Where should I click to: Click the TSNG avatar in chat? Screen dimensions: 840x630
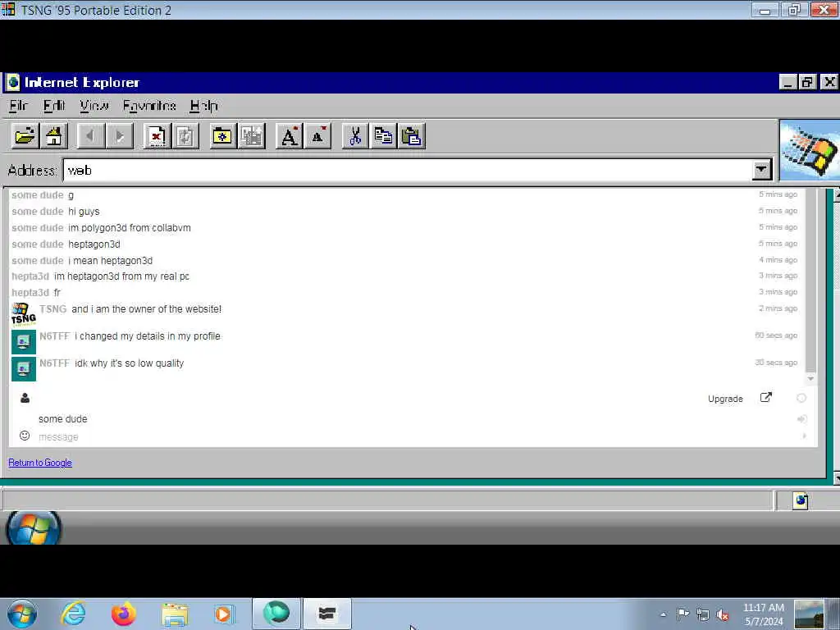point(24,315)
